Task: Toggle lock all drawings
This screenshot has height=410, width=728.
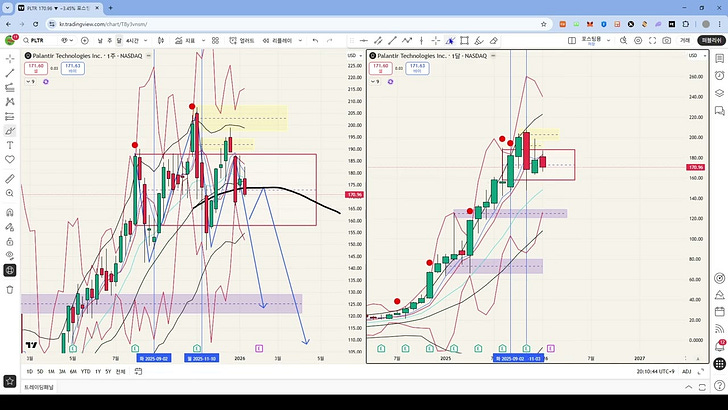Action: pyautogui.click(x=10, y=241)
